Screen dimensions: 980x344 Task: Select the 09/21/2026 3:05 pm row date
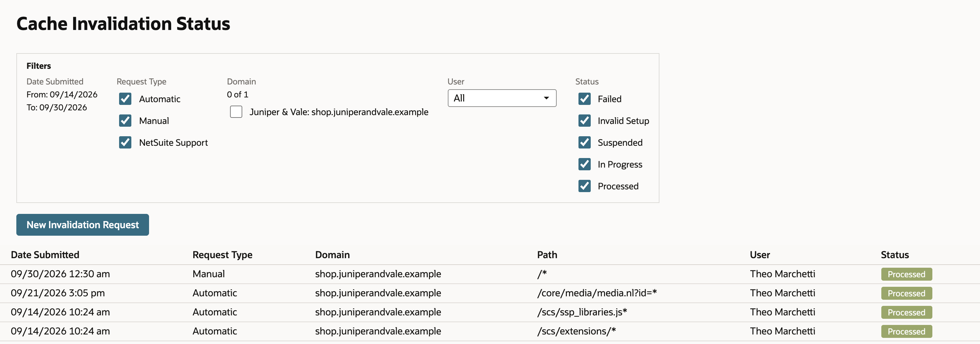[x=58, y=293]
